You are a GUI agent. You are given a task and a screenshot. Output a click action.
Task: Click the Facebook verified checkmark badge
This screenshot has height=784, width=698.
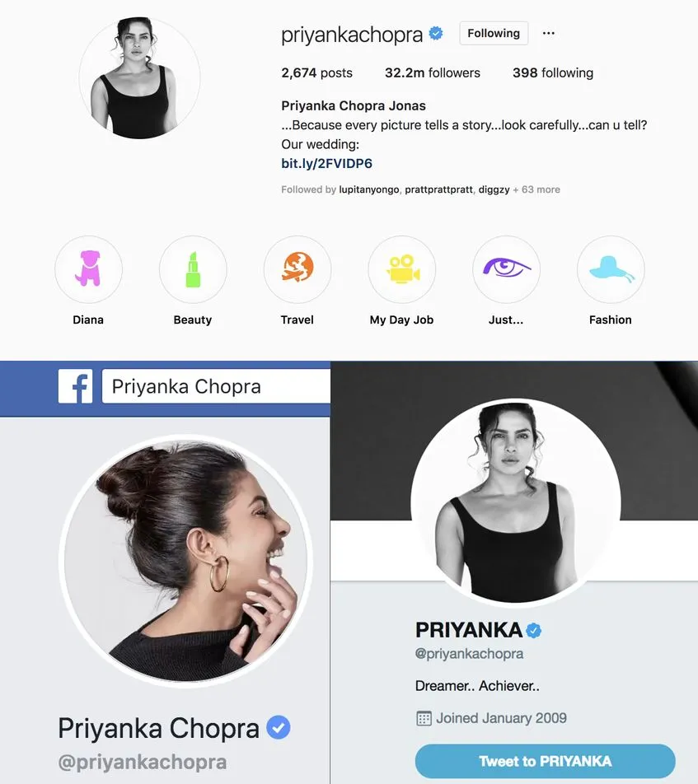[279, 727]
